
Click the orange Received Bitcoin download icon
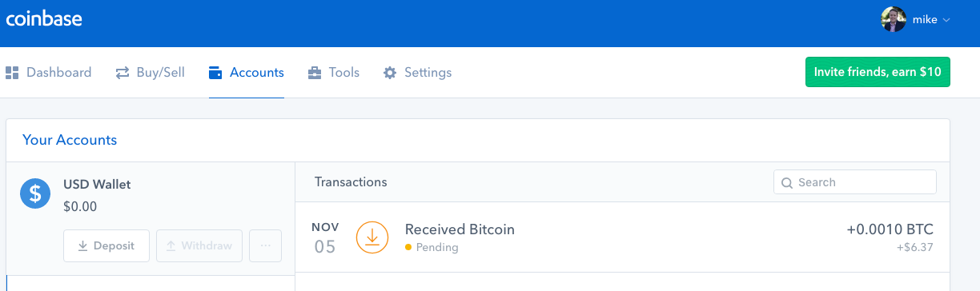(x=372, y=237)
